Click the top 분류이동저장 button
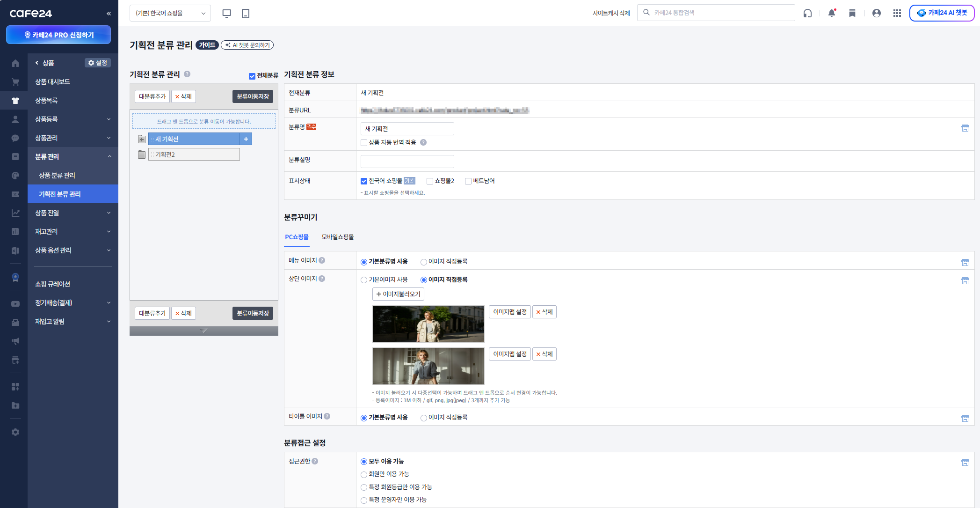Viewport: 980px width, 508px height. pyautogui.click(x=253, y=96)
